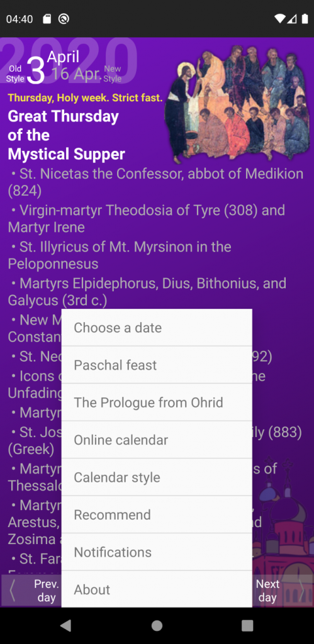Tap the SD card icon in status bar
Screen dimensions: 314x644
pos(47,19)
